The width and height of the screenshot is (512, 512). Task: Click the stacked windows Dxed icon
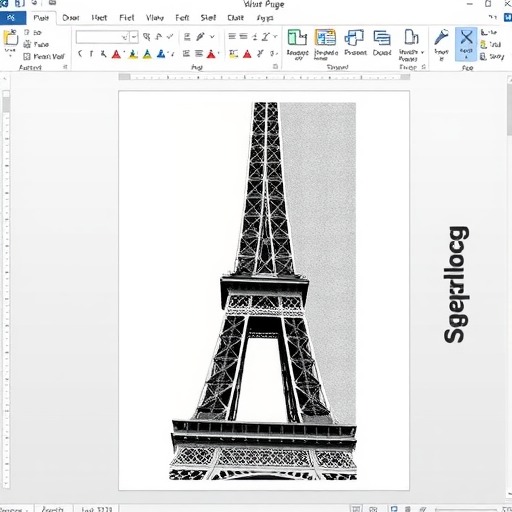(x=382, y=37)
